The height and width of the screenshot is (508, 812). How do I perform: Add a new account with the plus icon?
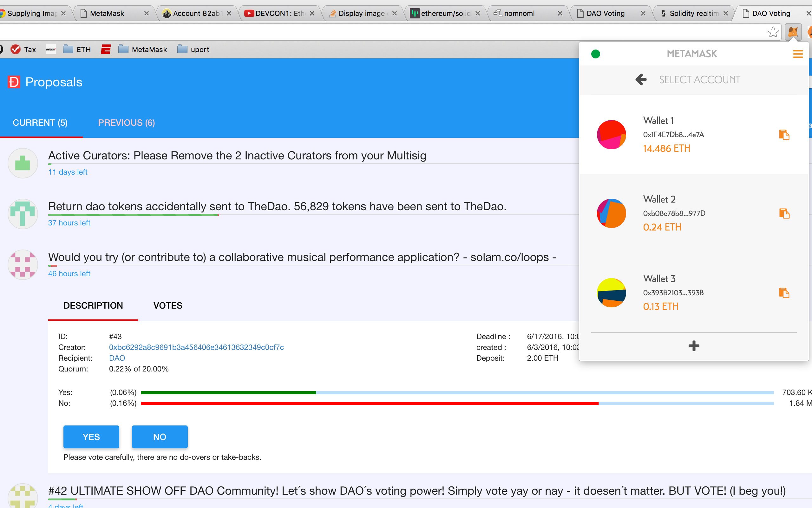(694, 346)
